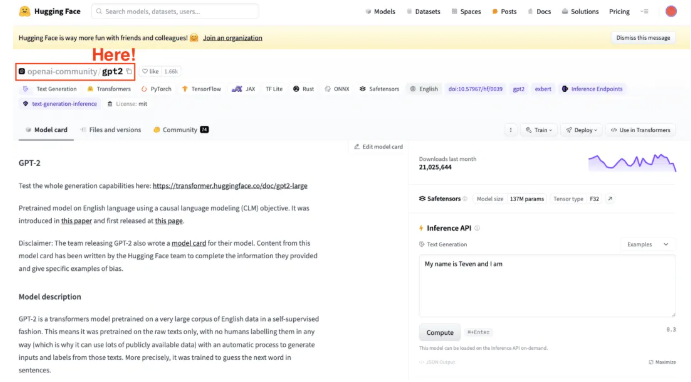Open the Join an organization link
Viewport: 691px width, 382px height.
coord(233,38)
